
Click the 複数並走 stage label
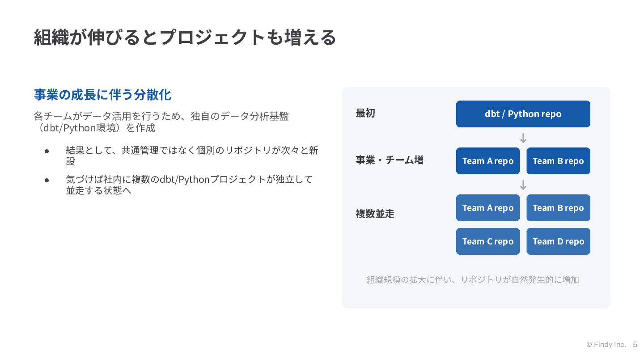[x=375, y=214]
